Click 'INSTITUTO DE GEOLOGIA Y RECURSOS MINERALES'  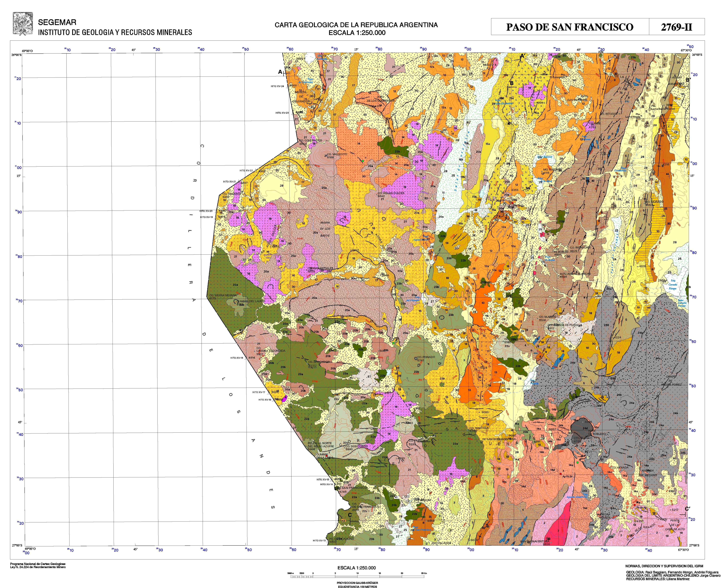tap(115, 32)
